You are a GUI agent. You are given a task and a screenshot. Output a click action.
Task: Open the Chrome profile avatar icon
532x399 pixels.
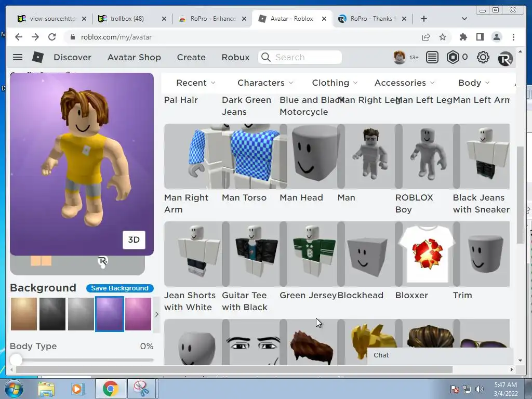496,37
